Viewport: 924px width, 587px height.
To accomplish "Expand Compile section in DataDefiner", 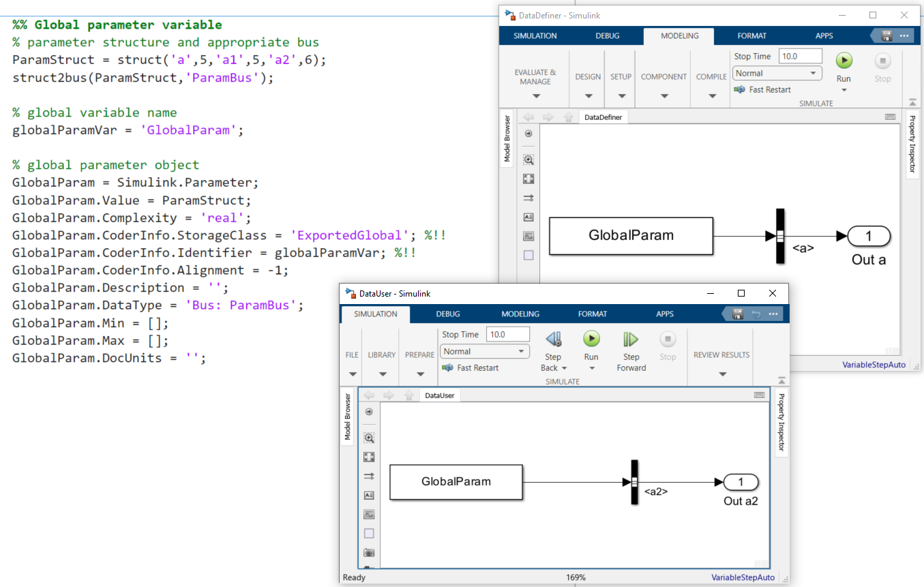I will coord(711,97).
